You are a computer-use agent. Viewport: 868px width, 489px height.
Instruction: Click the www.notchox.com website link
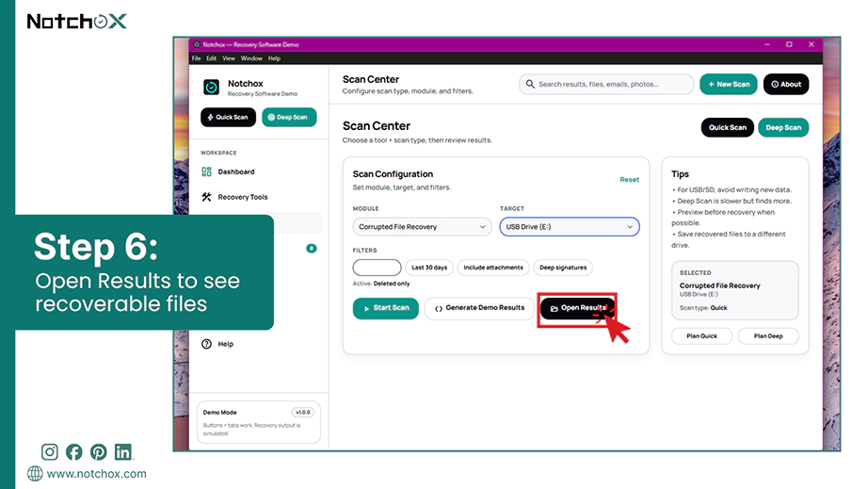click(96, 474)
